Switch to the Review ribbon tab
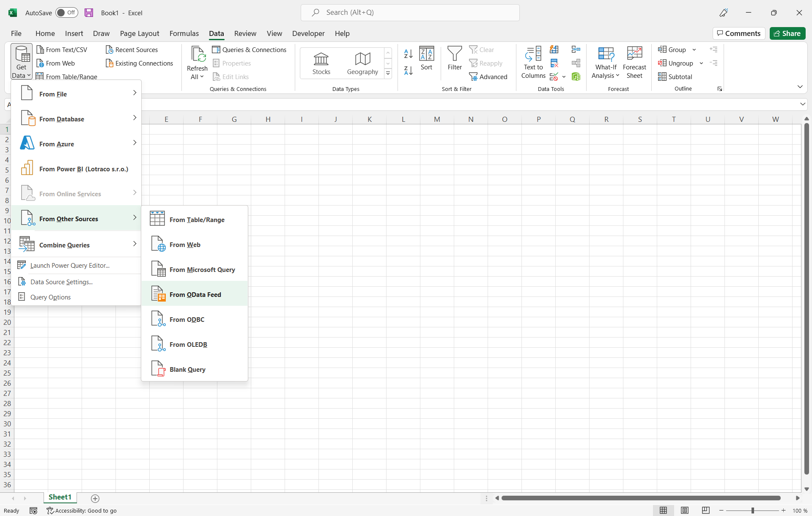Image resolution: width=812 pixels, height=516 pixels. pyautogui.click(x=245, y=33)
